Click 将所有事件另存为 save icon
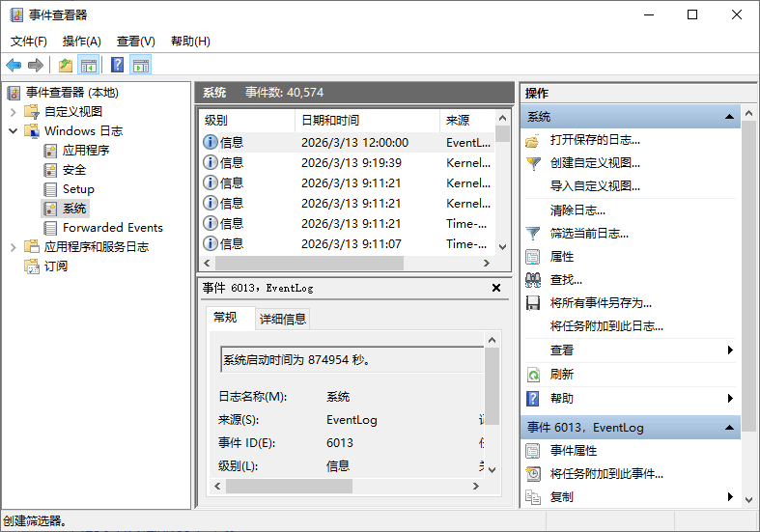Screen dimensions: 760x532 (x=533, y=302)
